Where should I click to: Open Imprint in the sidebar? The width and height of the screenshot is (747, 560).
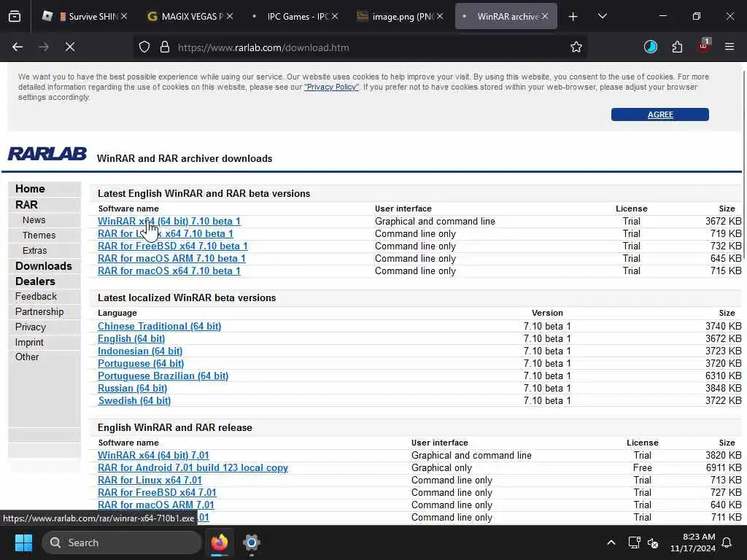29,343
